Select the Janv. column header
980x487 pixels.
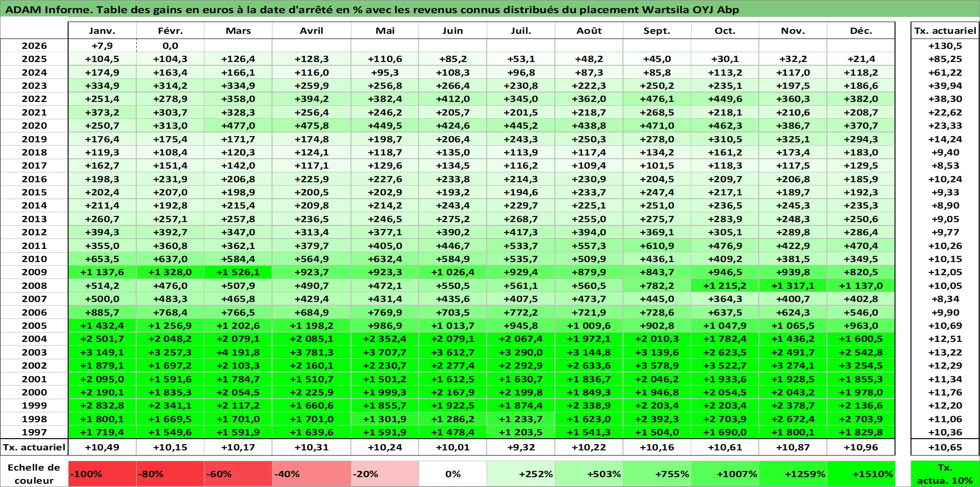tap(102, 31)
